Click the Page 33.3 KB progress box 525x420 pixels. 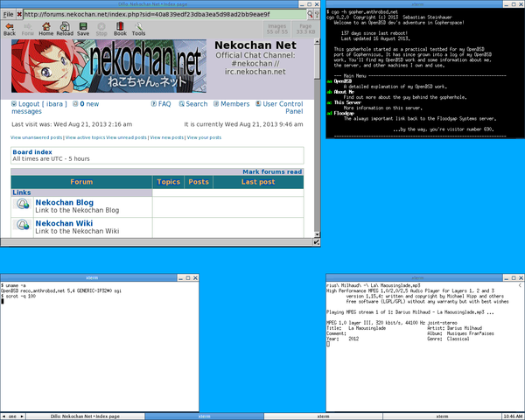point(305,29)
